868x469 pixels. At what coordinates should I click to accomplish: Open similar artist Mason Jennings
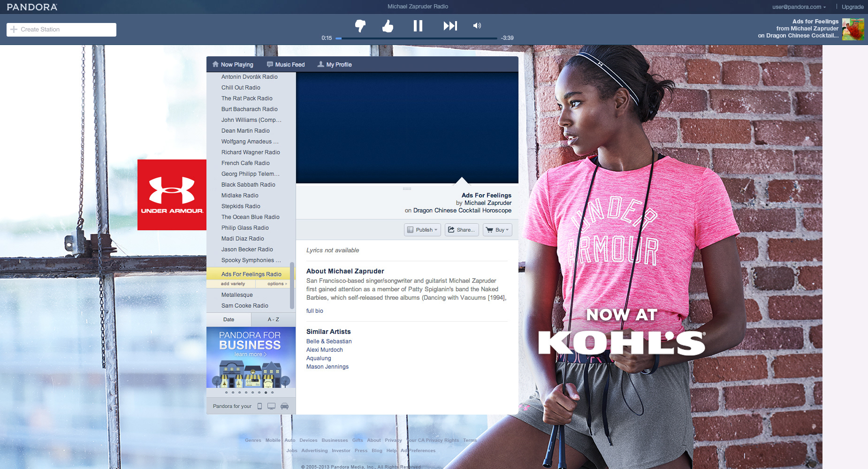[x=327, y=367]
